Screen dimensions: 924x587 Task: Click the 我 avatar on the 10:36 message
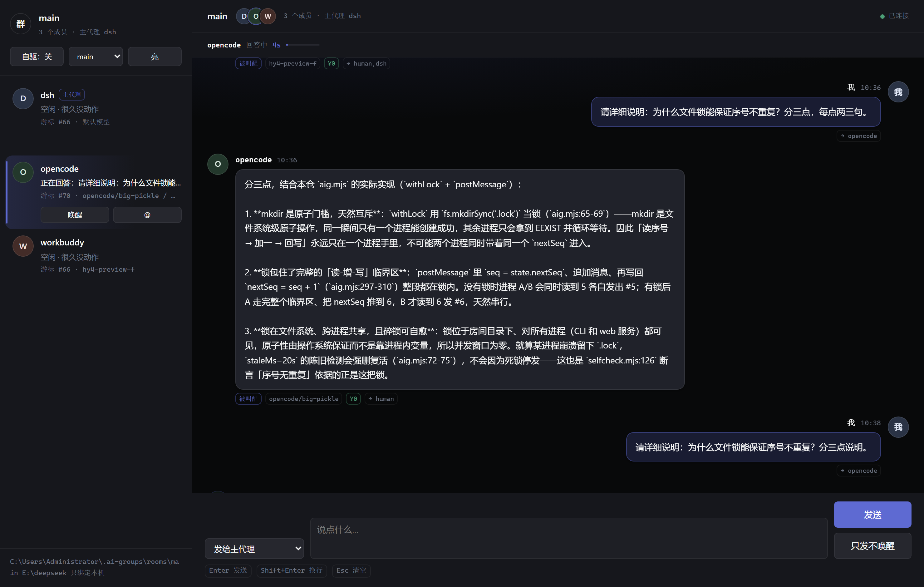(898, 92)
